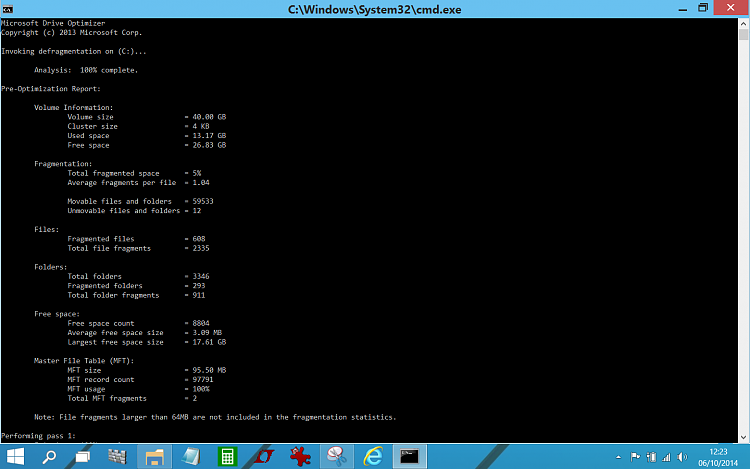Restore down the cmd.exe window

703,8
